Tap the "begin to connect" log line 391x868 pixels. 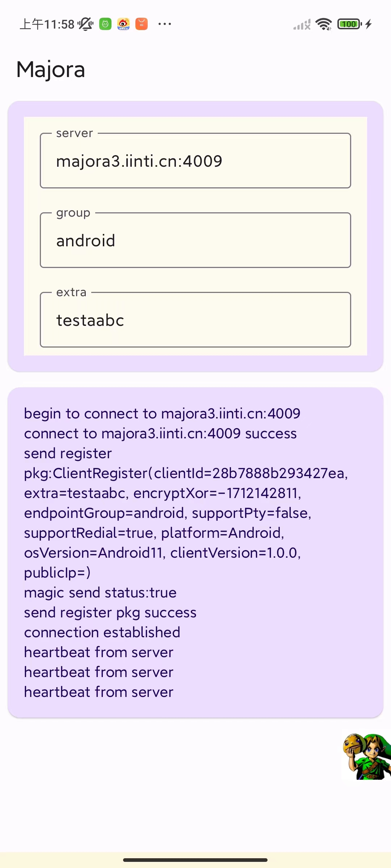coord(162,414)
